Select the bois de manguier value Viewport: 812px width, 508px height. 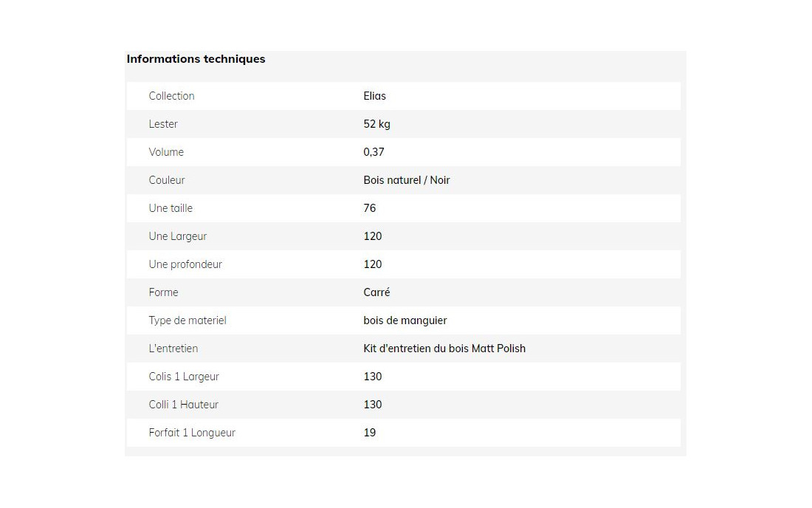pyautogui.click(x=405, y=320)
